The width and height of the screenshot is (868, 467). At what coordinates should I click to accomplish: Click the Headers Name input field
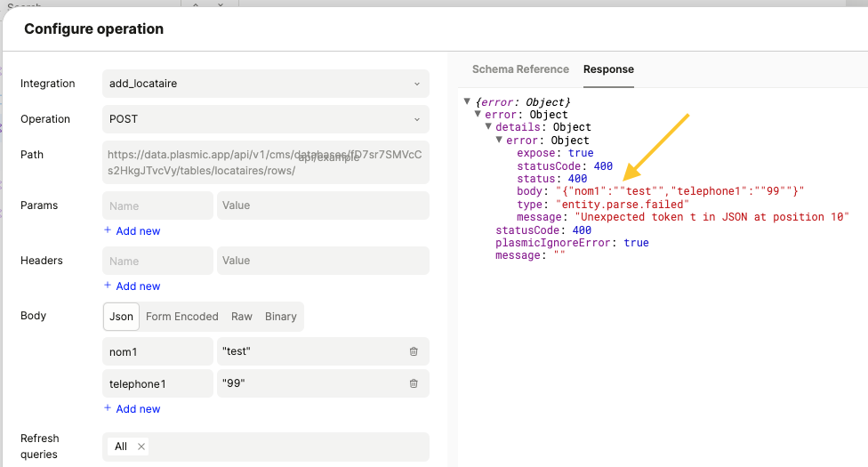point(157,261)
